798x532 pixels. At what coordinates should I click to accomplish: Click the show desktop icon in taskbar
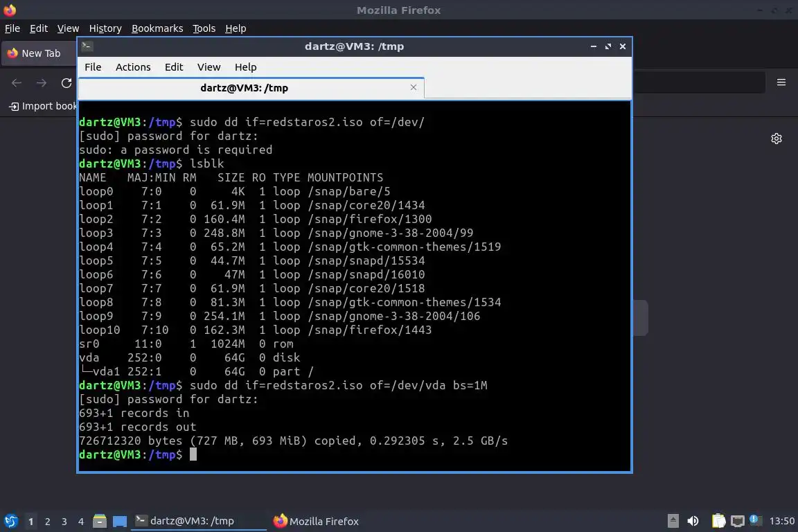120,522
